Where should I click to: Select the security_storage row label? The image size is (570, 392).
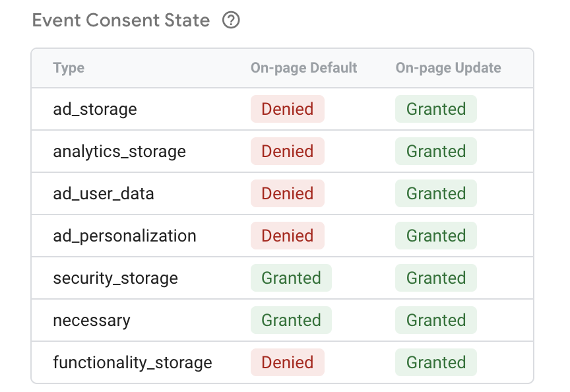pos(115,278)
